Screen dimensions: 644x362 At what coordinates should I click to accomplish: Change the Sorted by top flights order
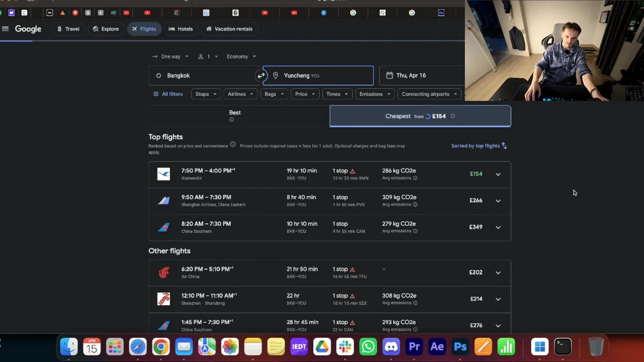coord(479,146)
